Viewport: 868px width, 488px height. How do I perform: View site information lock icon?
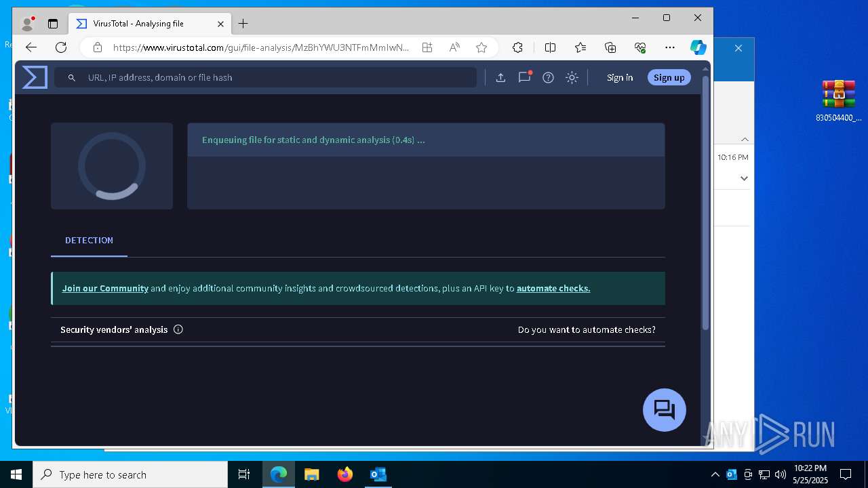tap(98, 47)
